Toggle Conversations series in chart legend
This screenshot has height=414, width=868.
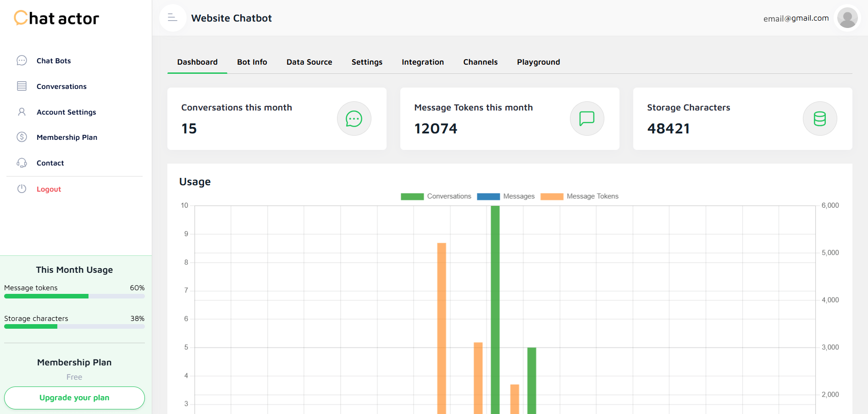click(436, 196)
